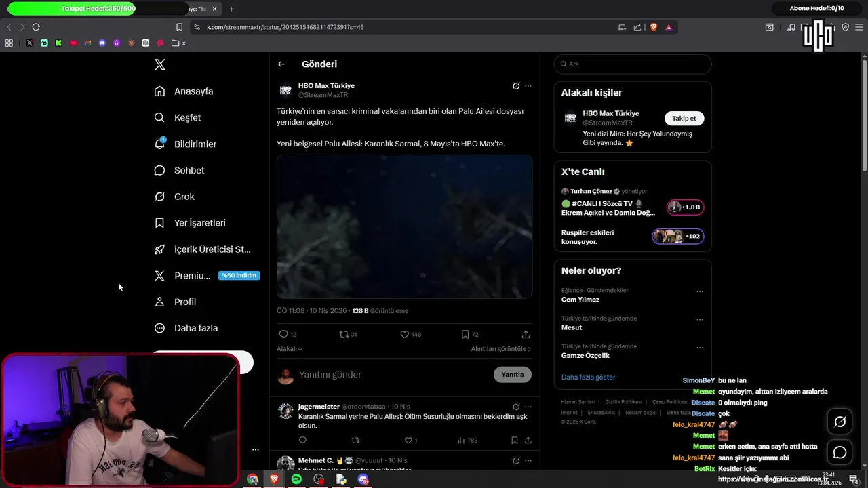The image size is (868, 488).
Task: Open the Brave Shields lion icon
Action: [654, 27]
